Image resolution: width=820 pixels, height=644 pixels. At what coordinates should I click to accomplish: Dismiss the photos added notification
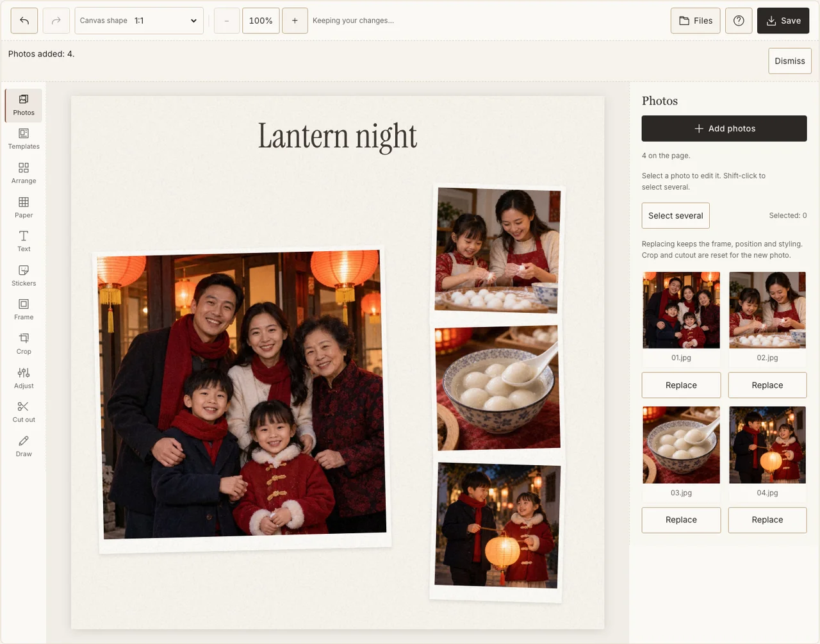[x=790, y=61]
